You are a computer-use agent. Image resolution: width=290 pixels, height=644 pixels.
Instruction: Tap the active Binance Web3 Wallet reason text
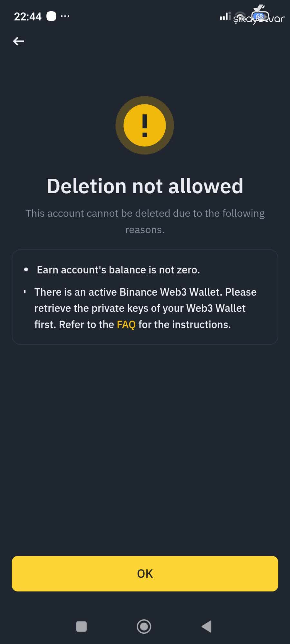click(145, 308)
